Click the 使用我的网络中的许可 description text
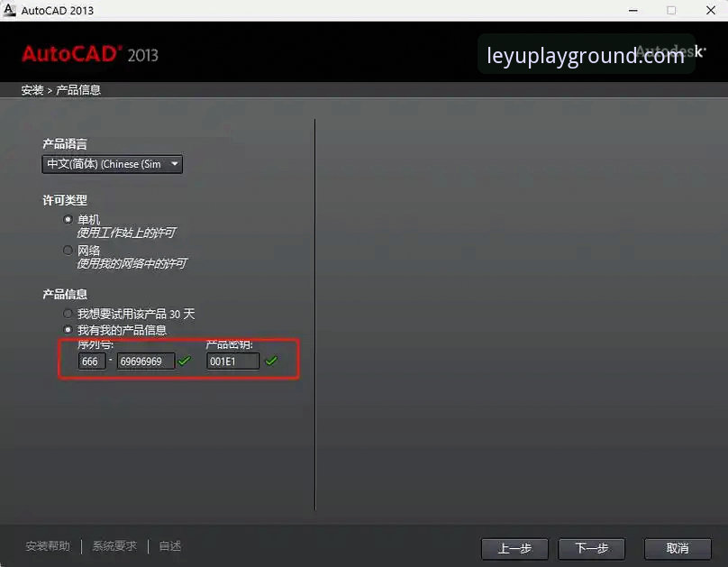The image size is (728, 567). [132, 264]
